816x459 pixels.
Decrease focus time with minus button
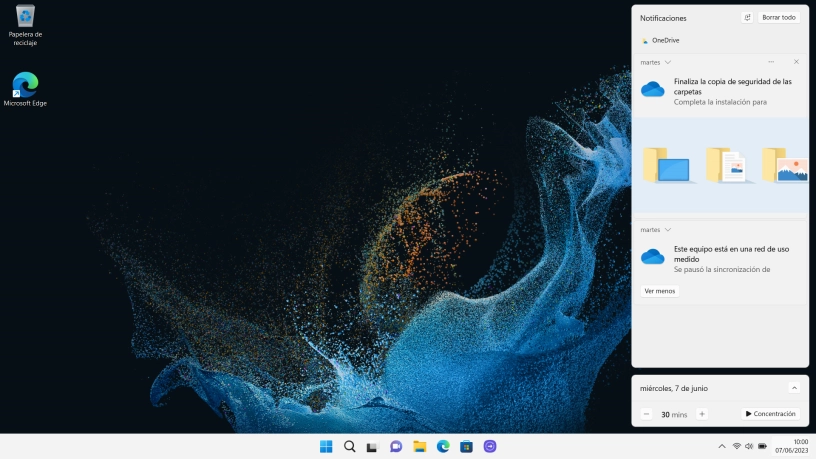coord(646,414)
